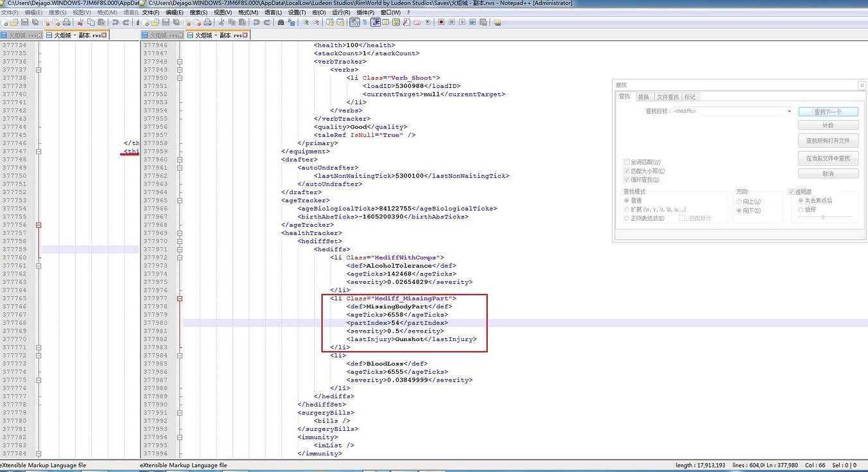Click the Zoom Out toolbar icon

click(x=317, y=22)
